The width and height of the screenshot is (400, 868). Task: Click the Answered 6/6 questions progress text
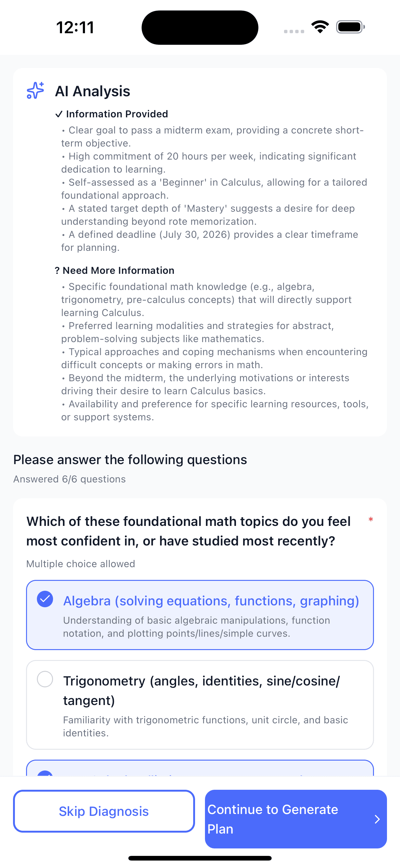(x=69, y=479)
